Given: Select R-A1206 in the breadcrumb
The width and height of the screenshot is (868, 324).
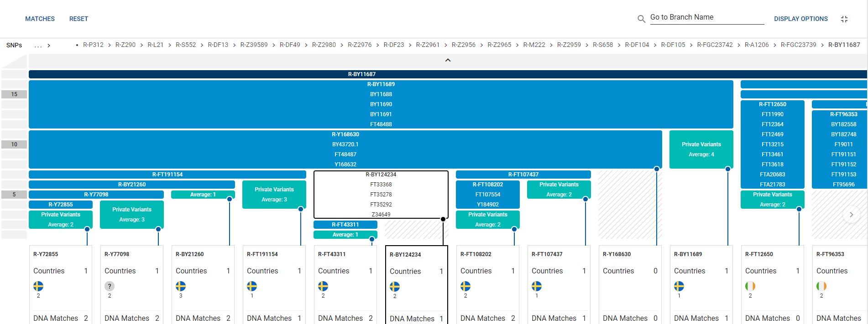Looking at the screenshot, I should pos(757,45).
